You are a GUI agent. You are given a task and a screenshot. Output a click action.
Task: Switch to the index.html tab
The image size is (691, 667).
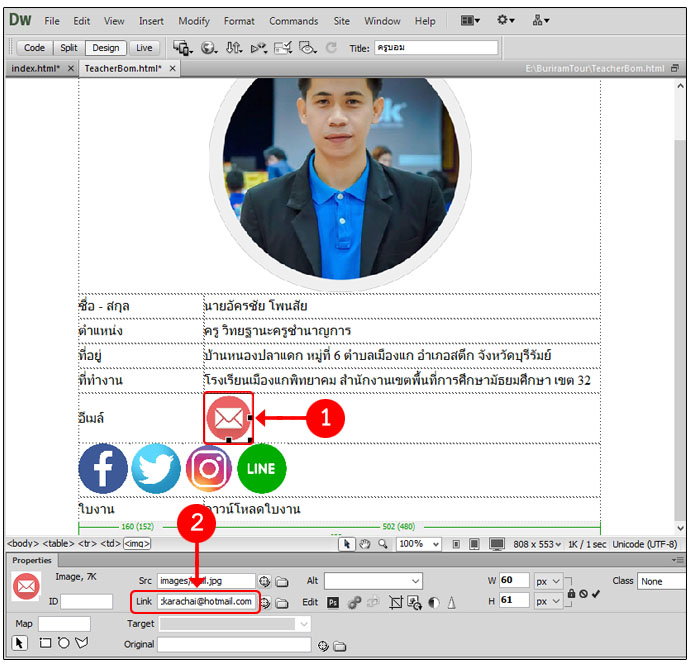point(35,68)
